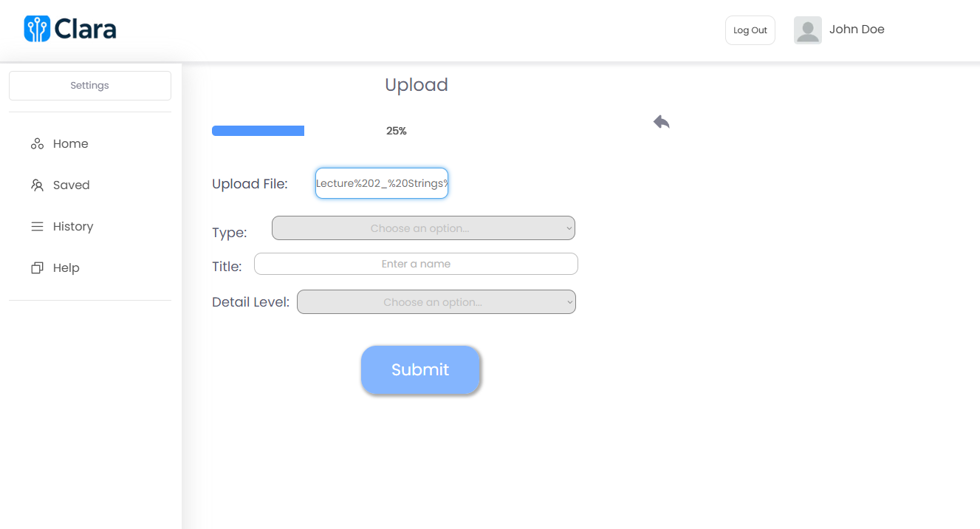
Task: Open the Help section
Action: tap(66, 268)
